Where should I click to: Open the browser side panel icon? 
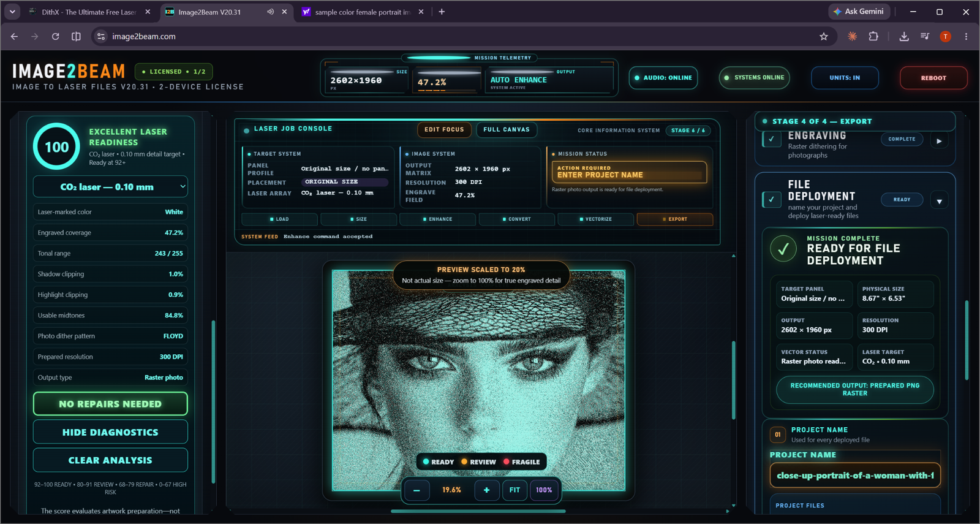[x=76, y=37]
